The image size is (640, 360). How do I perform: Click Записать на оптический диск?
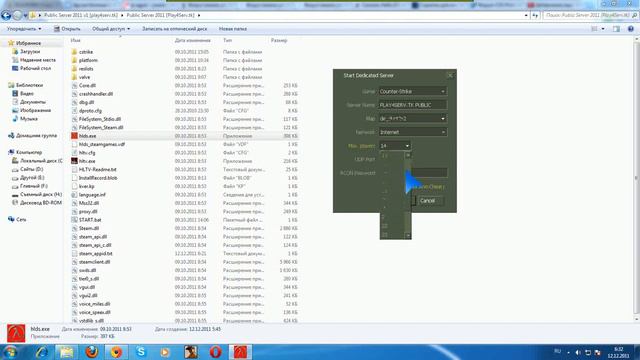[174, 29]
